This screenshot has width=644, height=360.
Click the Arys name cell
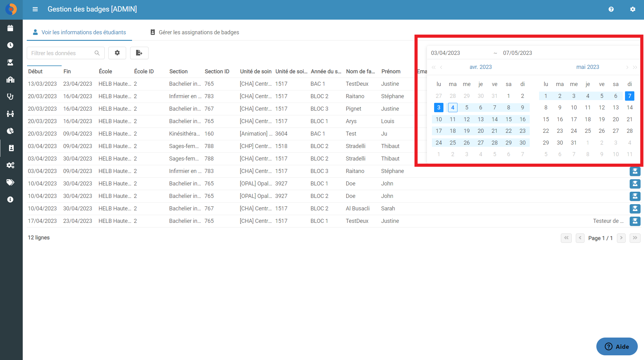351,121
